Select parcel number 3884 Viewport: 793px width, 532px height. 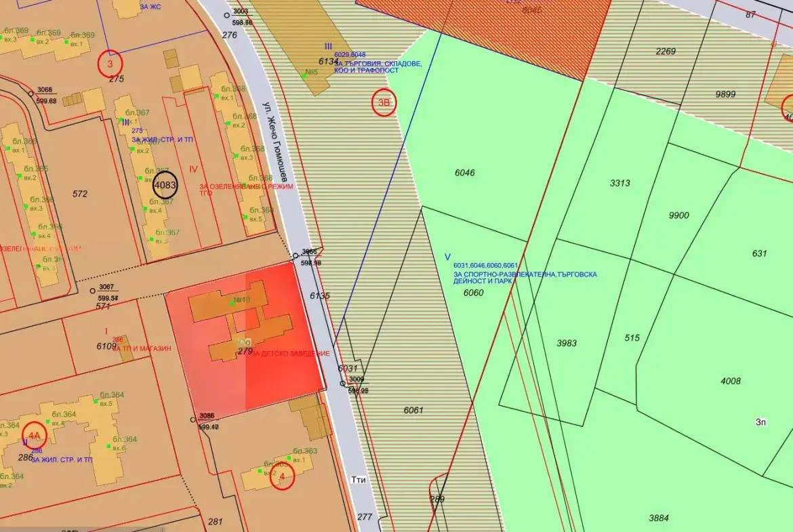pos(659,518)
